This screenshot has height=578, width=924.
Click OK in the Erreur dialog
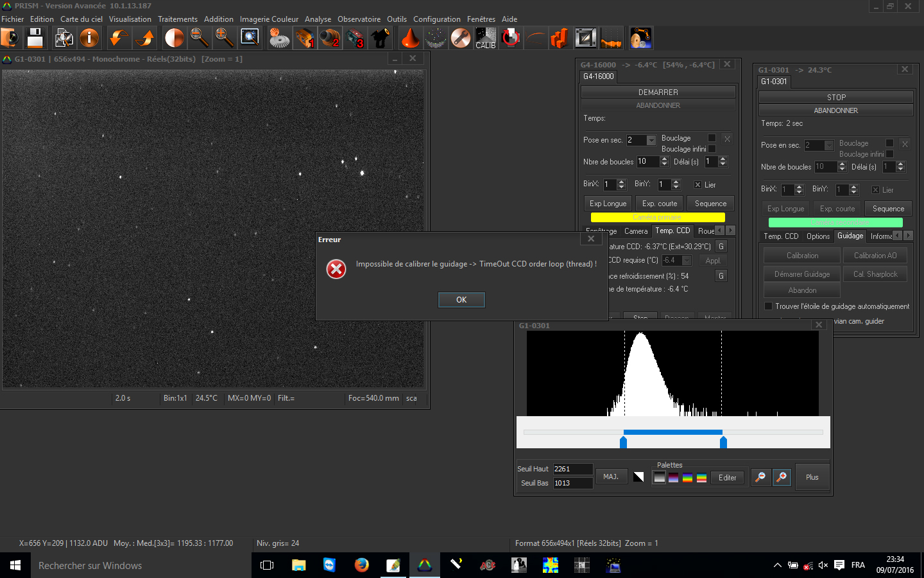click(x=461, y=300)
